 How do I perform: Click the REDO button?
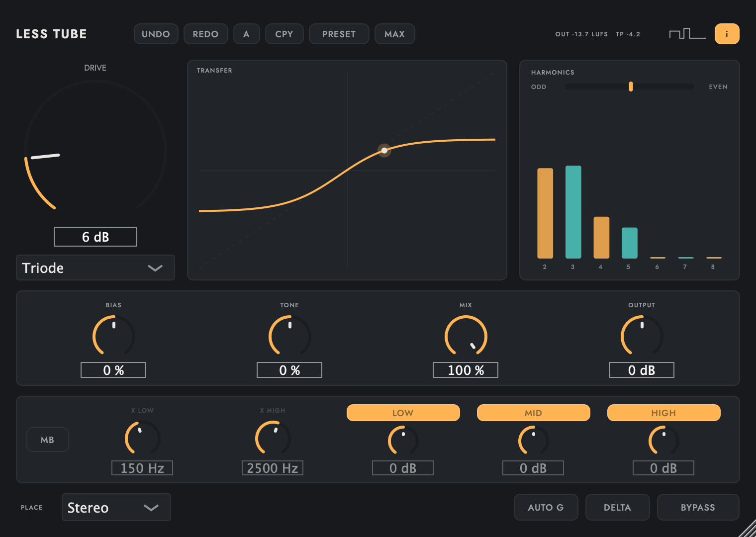click(x=205, y=34)
